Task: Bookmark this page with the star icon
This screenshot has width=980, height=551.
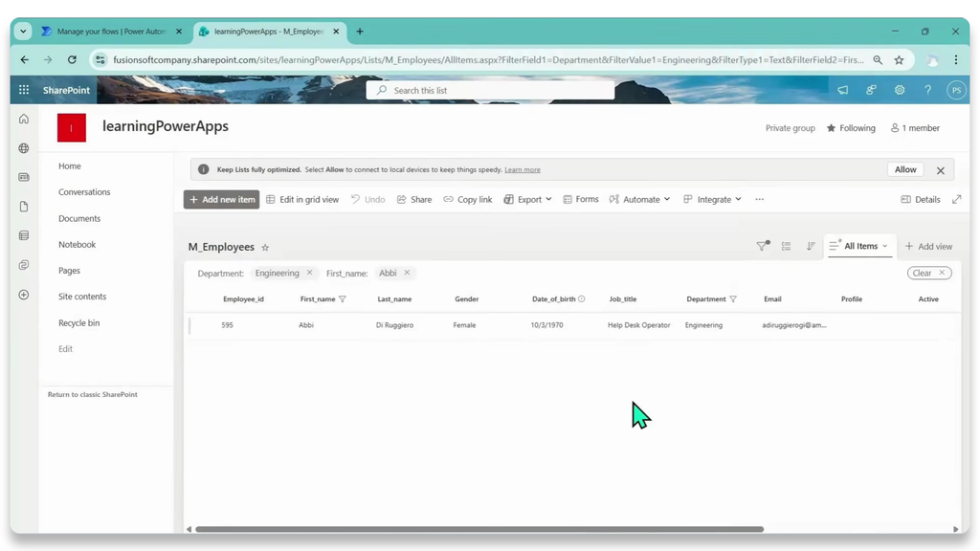Action: (899, 60)
